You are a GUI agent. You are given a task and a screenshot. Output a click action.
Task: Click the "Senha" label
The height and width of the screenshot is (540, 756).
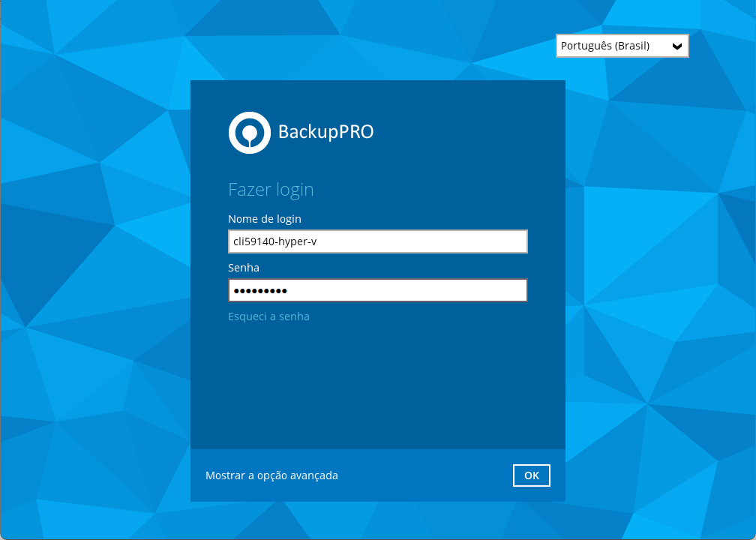tap(244, 268)
